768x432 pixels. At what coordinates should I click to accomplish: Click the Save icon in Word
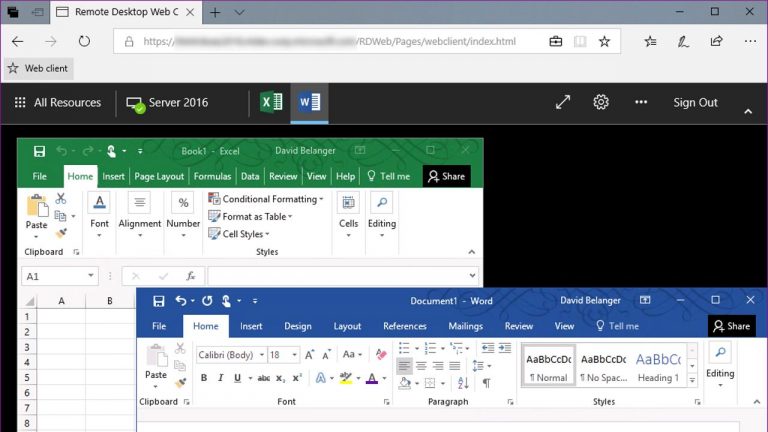159,301
